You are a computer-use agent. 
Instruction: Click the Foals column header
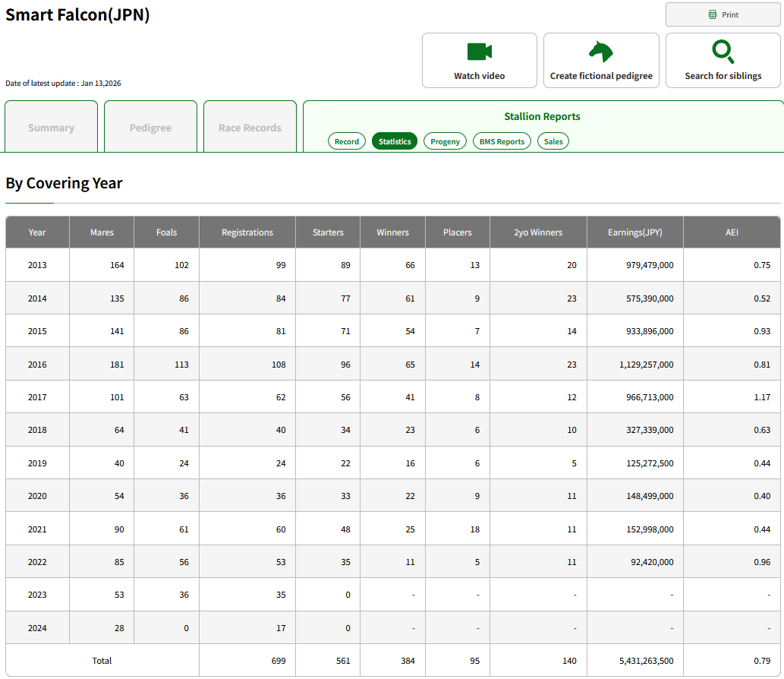[166, 232]
